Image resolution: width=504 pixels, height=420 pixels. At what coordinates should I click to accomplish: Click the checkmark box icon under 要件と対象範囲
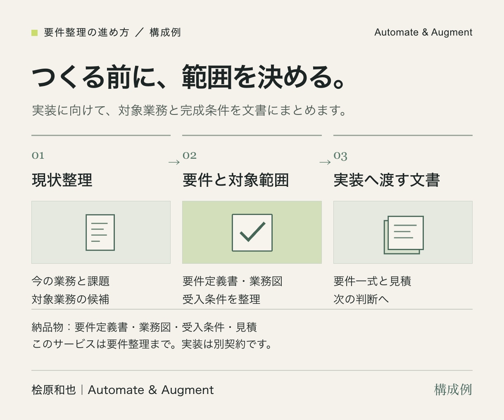coord(252,232)
